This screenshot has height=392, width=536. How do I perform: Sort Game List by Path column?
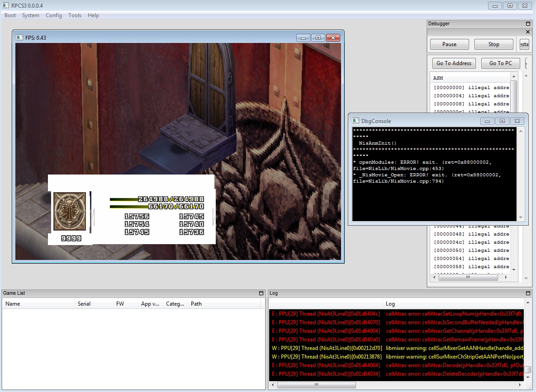[x=224, y=304]
